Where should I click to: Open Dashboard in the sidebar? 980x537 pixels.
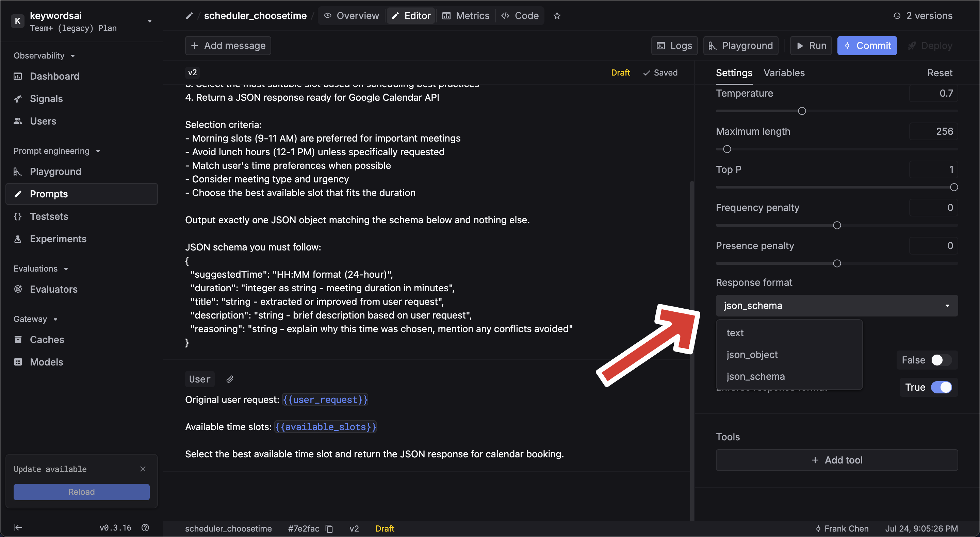pos(81,76)
